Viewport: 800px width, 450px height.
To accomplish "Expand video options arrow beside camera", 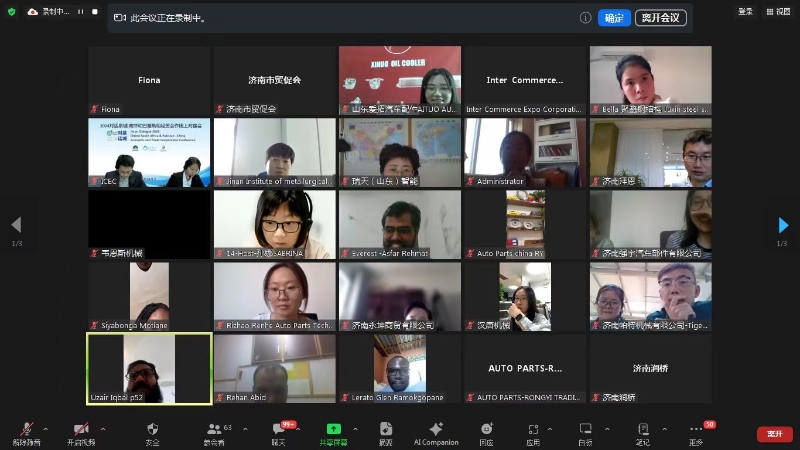I will (103, 429).
